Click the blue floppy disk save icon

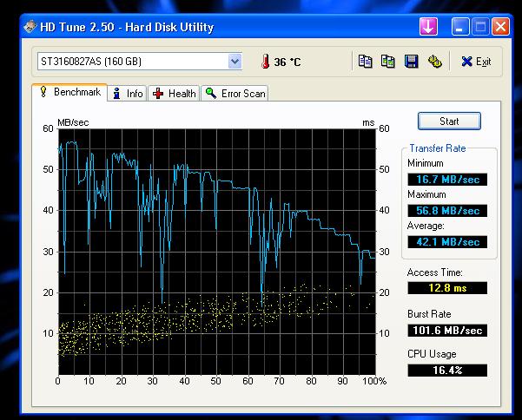click(x=411, y=62)
